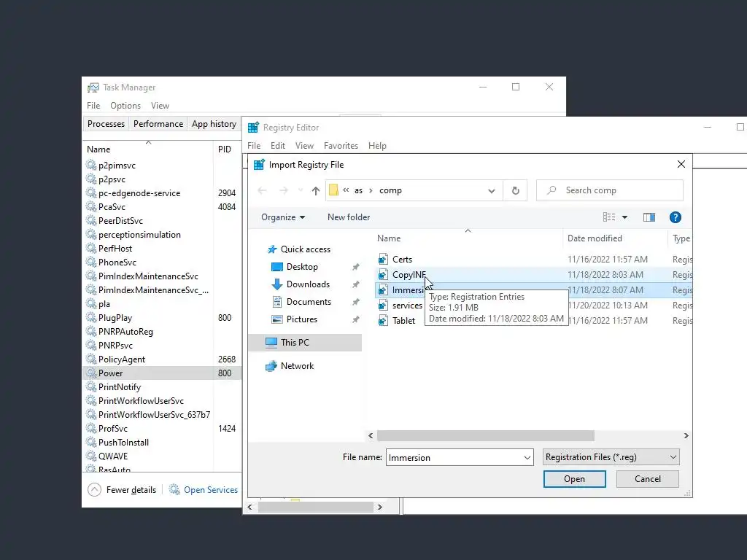Click the Downloads arrow icon in sidebar
Screen dimensions: 747x560
point(276,284)
